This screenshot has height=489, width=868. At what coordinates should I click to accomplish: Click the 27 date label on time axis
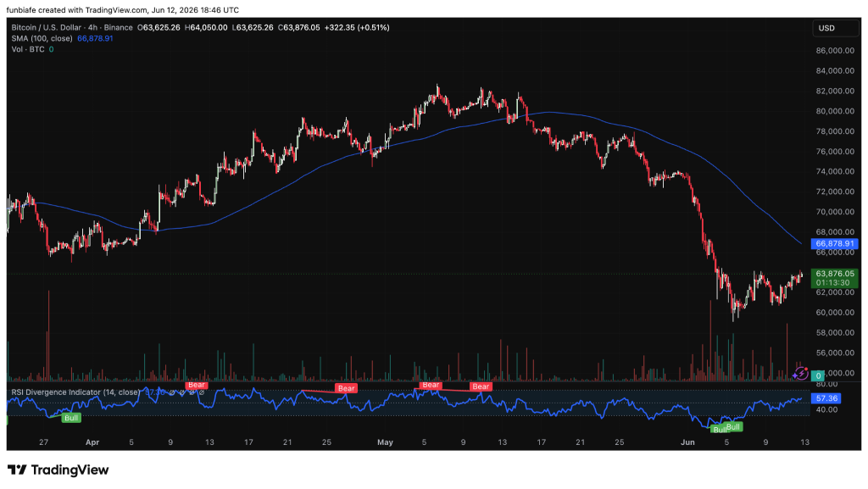[44, 442]
